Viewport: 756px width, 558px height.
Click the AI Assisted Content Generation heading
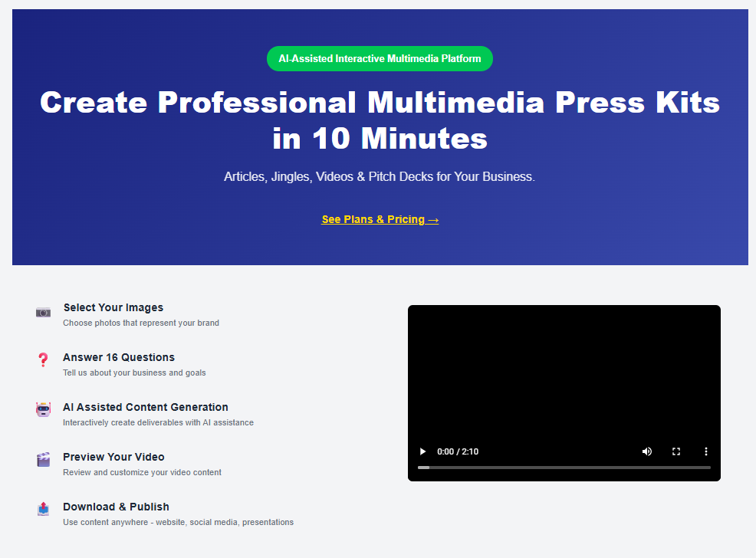pos(146,407)
